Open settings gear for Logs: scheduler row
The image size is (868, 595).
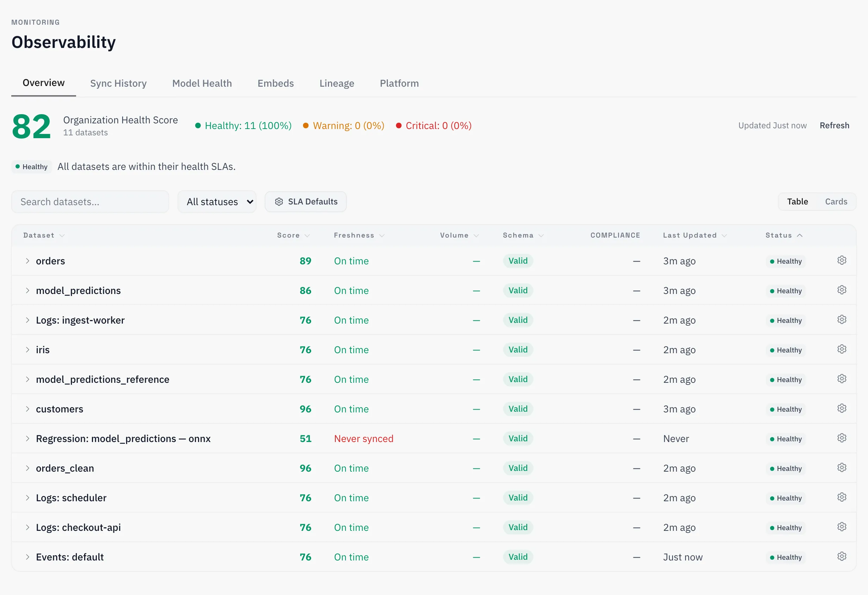(x=842, y=497)
